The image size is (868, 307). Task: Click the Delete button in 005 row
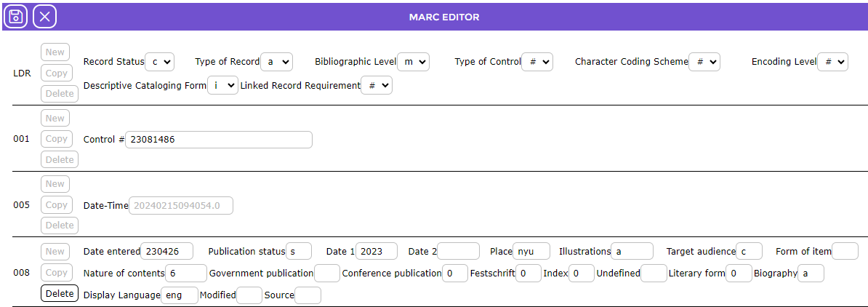60,226
